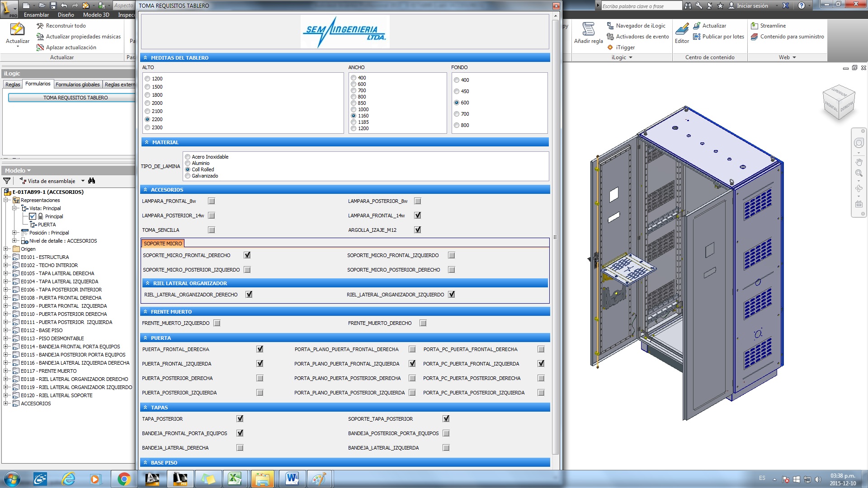Open the Vista de ensamblaje dropdown arrow

click(x=83, y=181)
